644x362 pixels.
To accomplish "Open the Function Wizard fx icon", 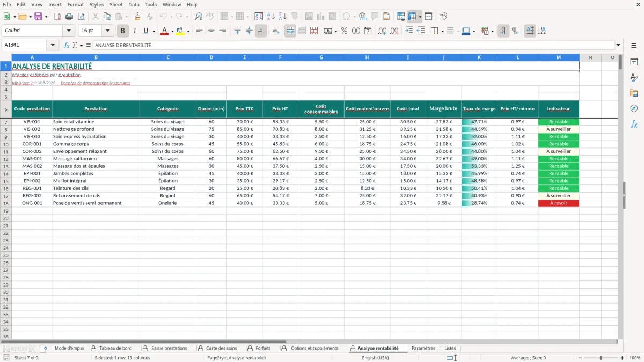I will coord(67,46).
